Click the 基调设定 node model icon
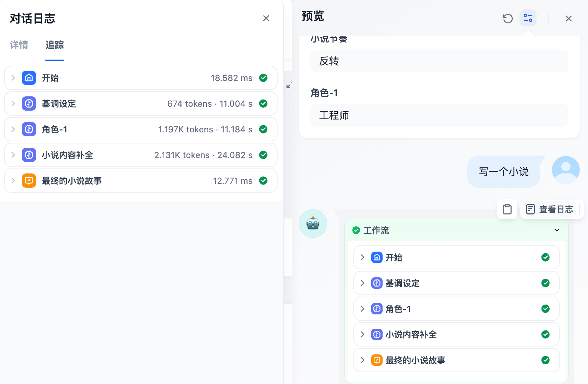This screenshot has width=588, height=384. tap(29, 103)
